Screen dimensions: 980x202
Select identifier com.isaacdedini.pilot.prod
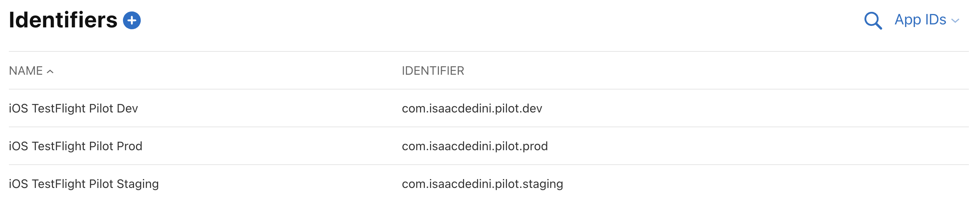point(474,146)
